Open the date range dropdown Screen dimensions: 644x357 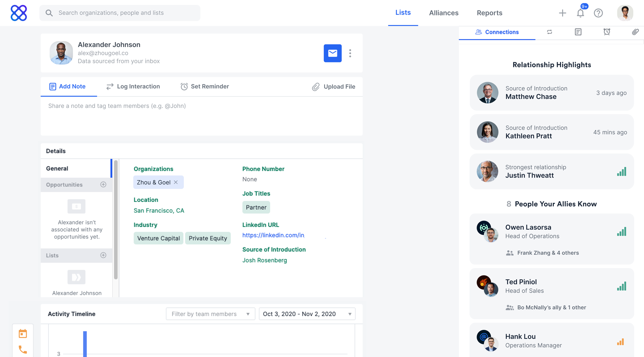tap(307, 314)
